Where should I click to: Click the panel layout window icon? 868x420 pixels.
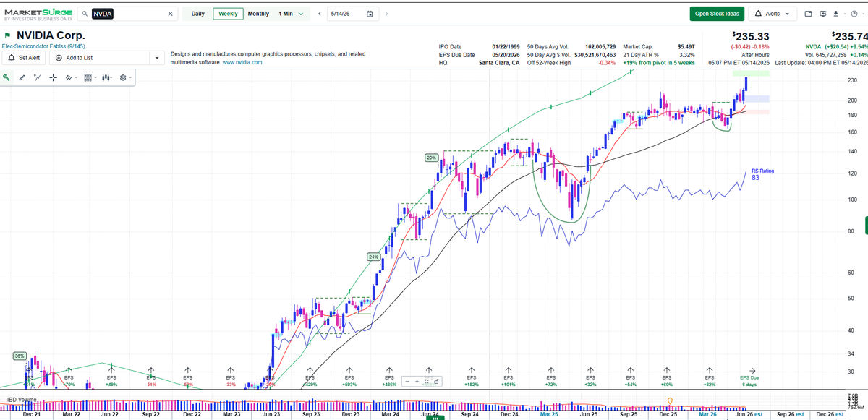click(x=809, y=14)
